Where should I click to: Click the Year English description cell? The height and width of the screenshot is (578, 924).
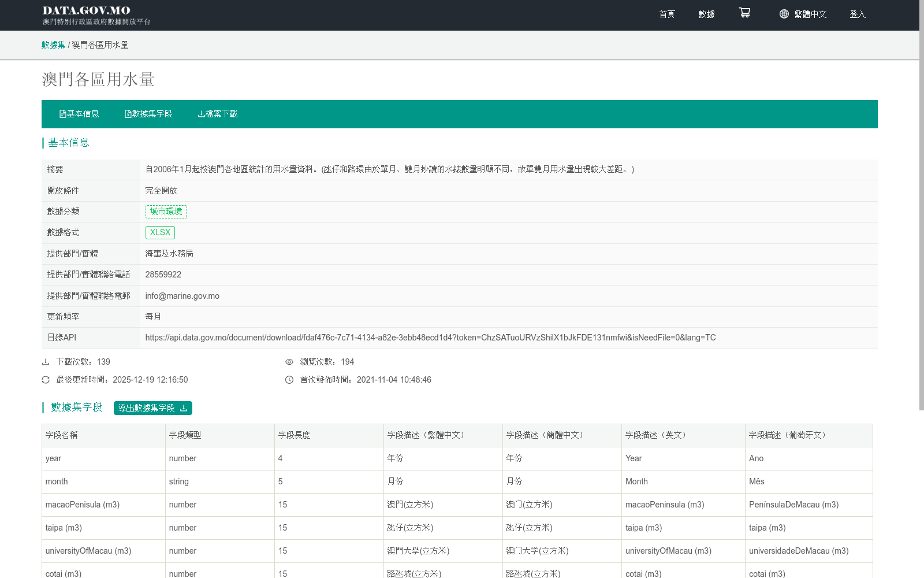click(683, 458)
